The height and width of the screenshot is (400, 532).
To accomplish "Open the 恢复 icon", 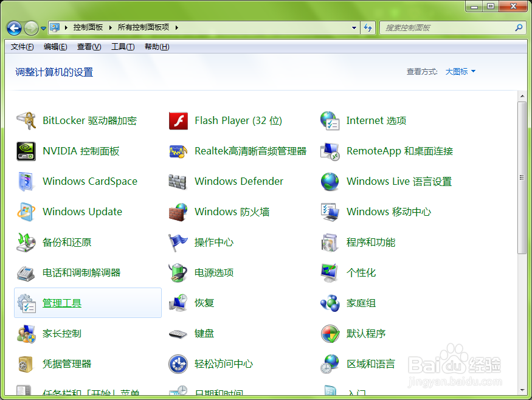I will (x=178, y=303).
